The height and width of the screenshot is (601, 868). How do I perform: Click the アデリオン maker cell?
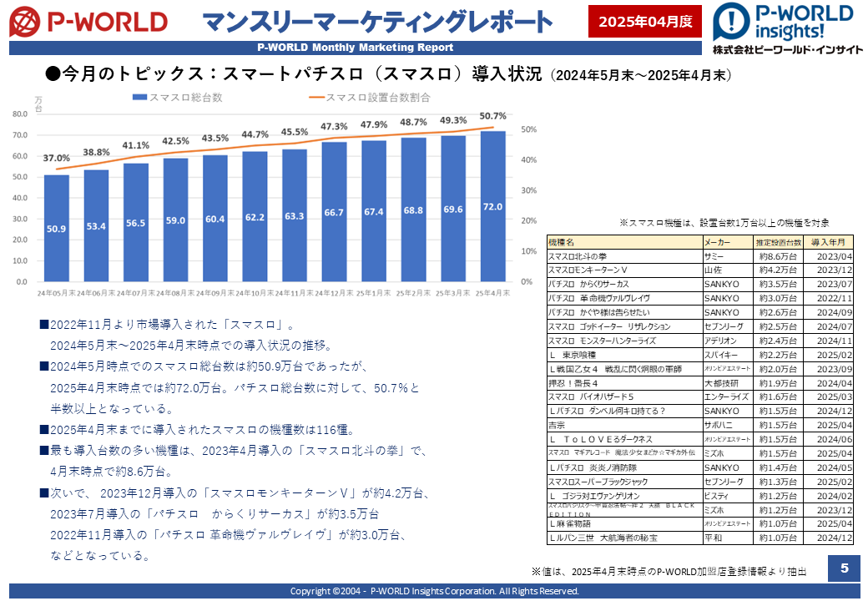click(x=728, y=341)
